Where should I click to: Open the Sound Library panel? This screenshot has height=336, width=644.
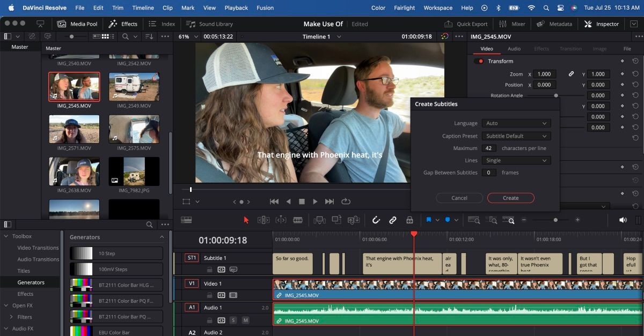pos(209,24)
